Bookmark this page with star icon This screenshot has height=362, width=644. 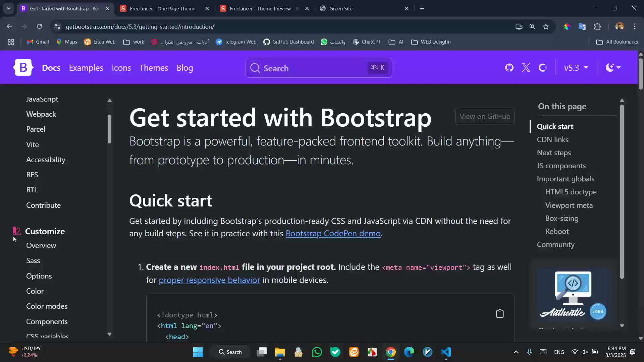(546, 26)
